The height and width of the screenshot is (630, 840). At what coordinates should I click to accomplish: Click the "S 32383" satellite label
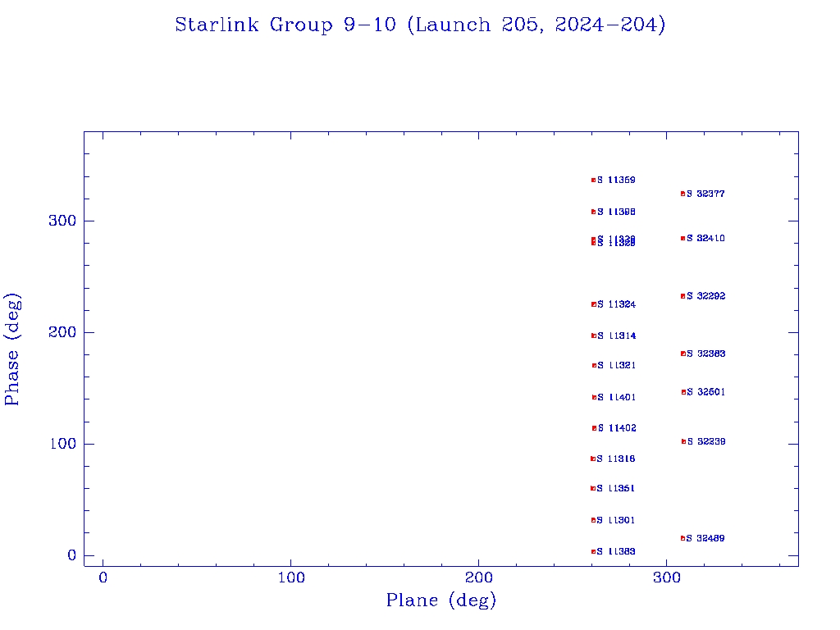(x=706, y=354)
